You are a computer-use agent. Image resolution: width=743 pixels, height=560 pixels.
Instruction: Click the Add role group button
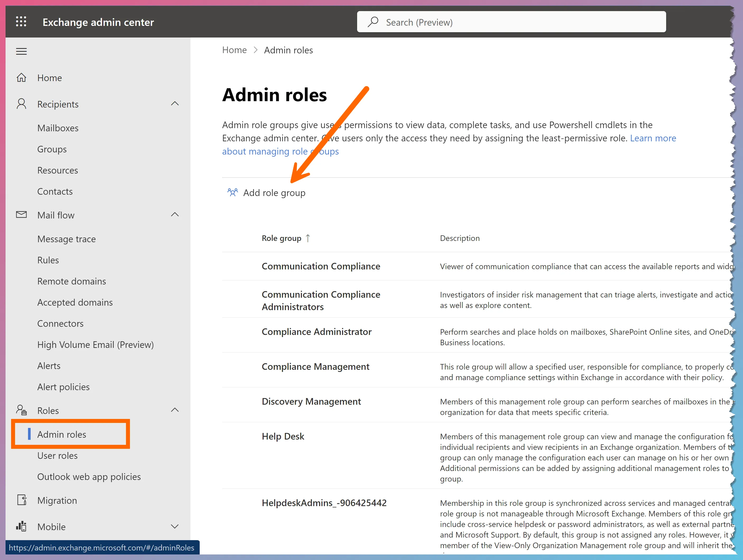point(274,193)
